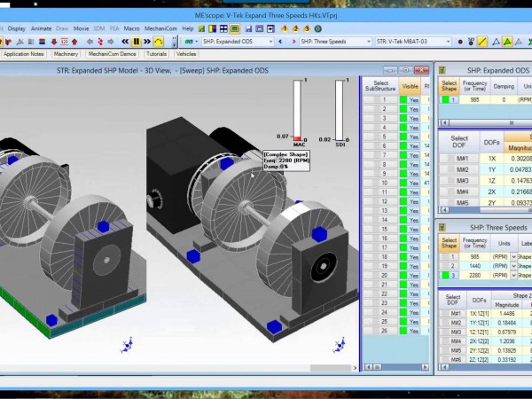Open the SHP: Expanded ODS dropdown
This screenshot has height=399, width=532.
tap(270, 42)
